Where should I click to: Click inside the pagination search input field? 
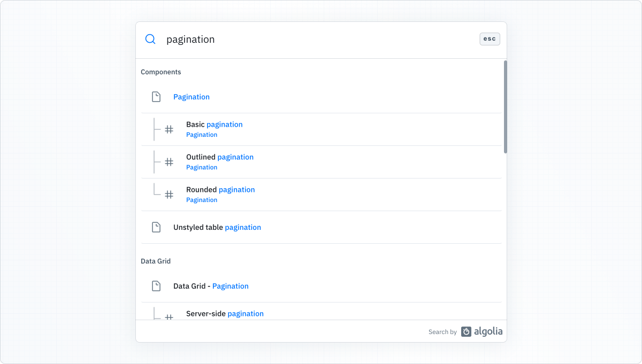267,39
